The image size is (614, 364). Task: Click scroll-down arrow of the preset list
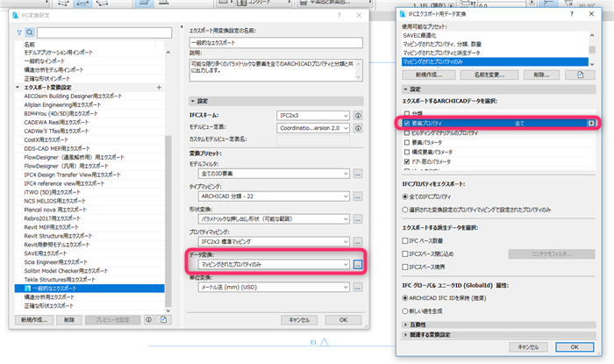(592, 64)
